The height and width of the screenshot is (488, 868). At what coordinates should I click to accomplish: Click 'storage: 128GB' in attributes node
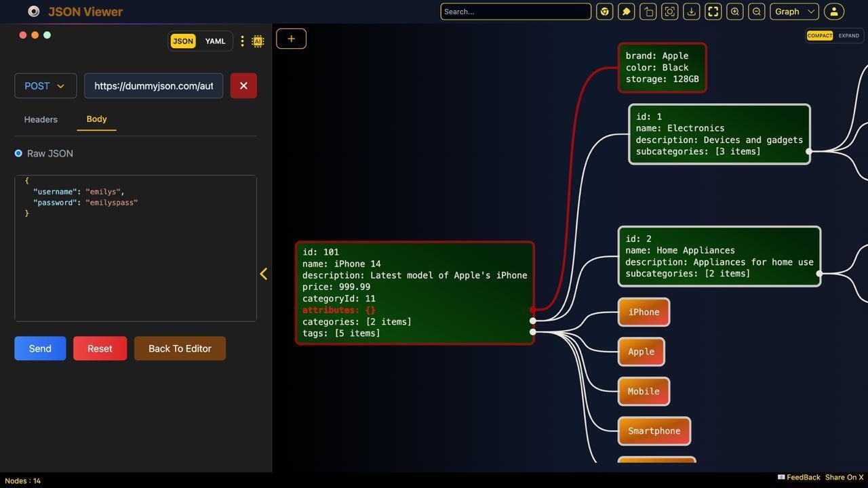click(662, 79)
